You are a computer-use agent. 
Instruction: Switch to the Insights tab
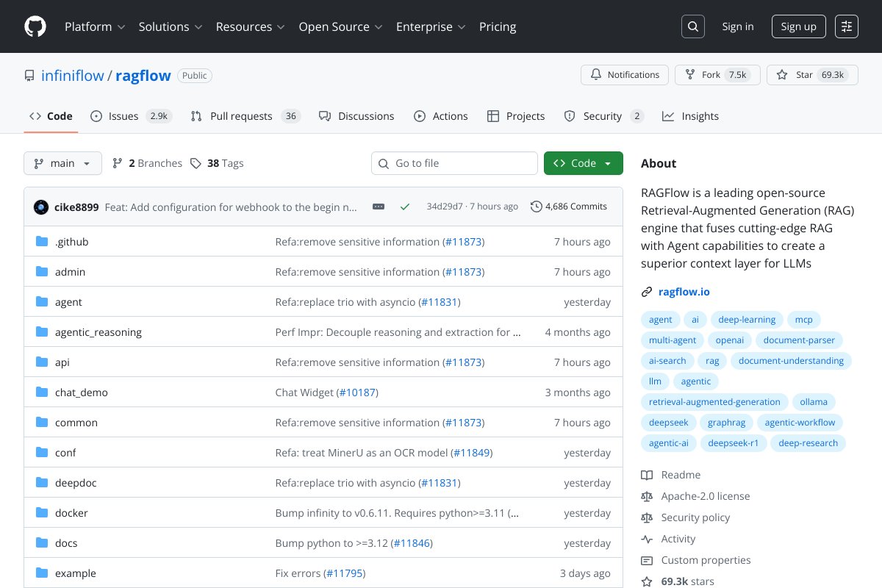(690, 116)
